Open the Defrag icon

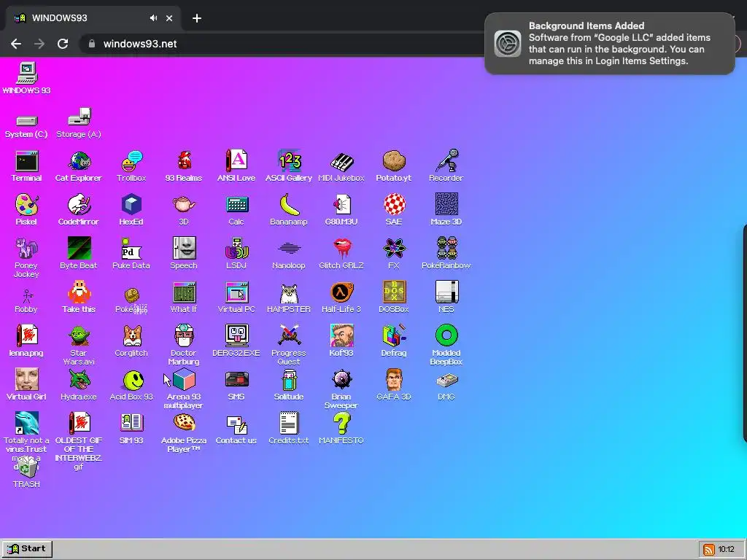tap(393, 335)
